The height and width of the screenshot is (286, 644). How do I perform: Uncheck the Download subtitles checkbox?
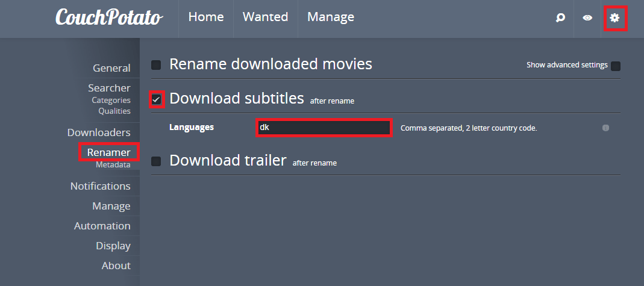[156, 99]
